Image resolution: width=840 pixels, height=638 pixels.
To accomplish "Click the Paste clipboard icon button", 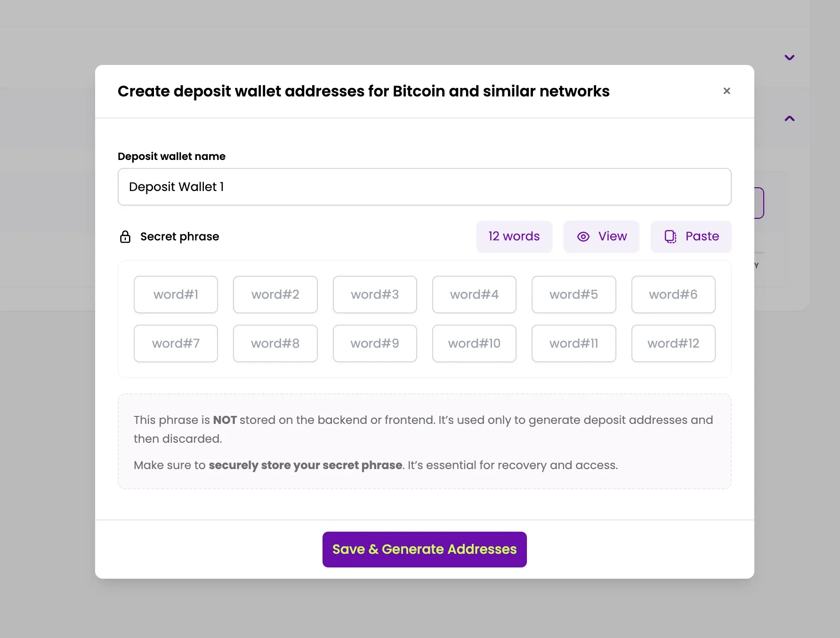I will 691,237.
